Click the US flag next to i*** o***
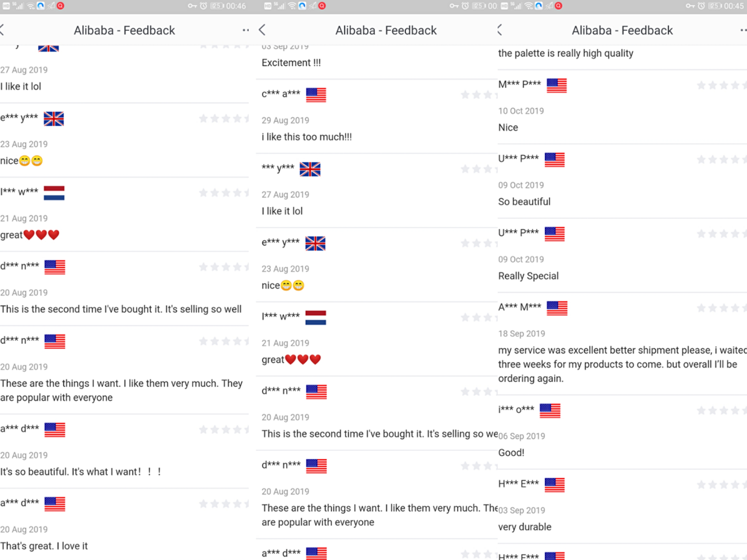 tap(550, 411)
